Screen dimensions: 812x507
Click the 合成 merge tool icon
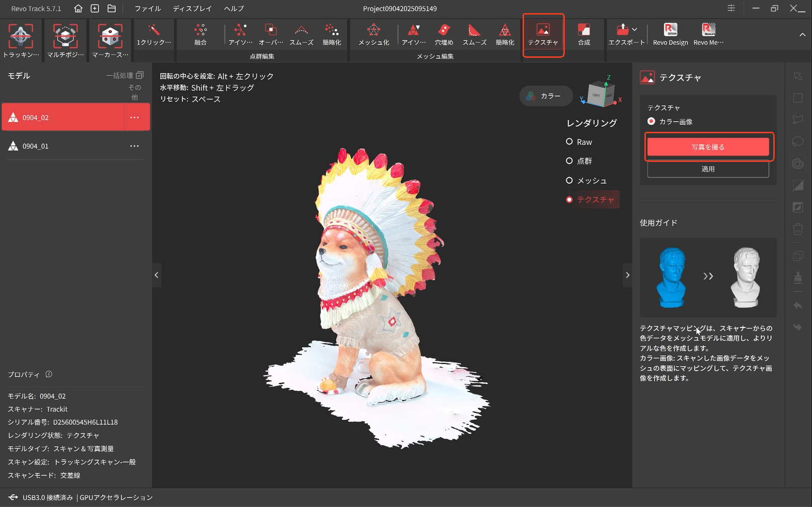click(584, 31)
